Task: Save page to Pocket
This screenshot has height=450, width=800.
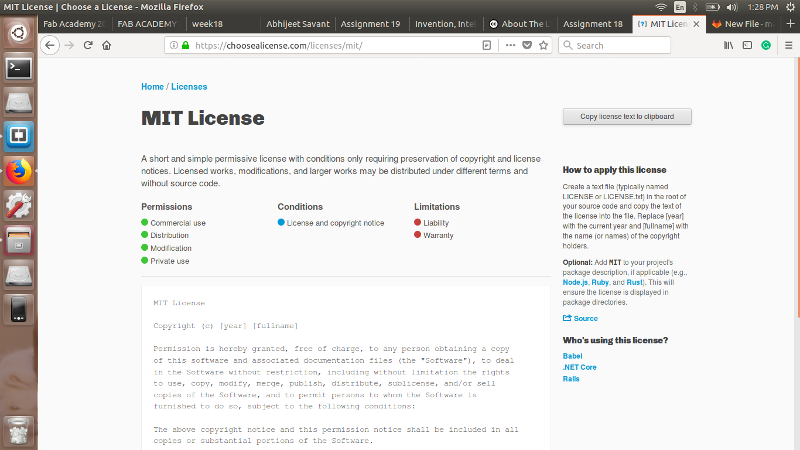Action: [527, 45]
